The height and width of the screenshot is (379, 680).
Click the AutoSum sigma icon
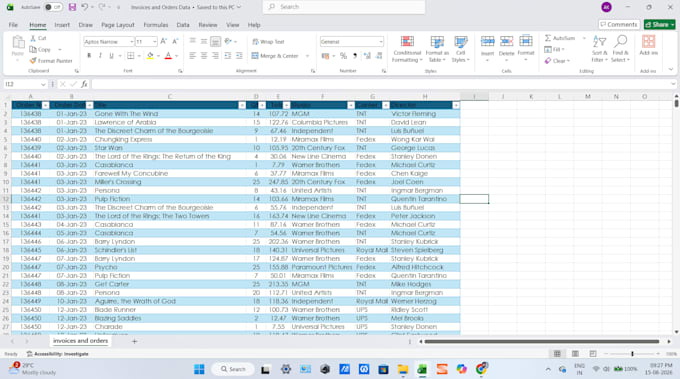tap(548, 38)
